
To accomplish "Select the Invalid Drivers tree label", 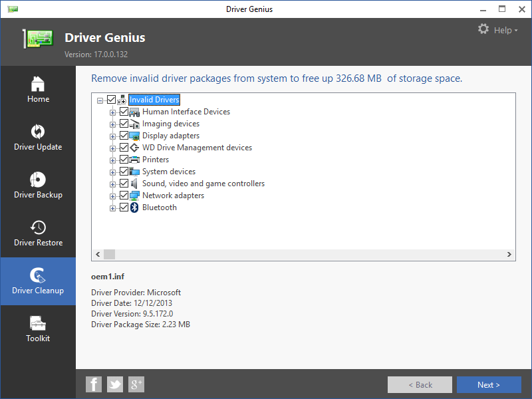I will pos(154,100).
